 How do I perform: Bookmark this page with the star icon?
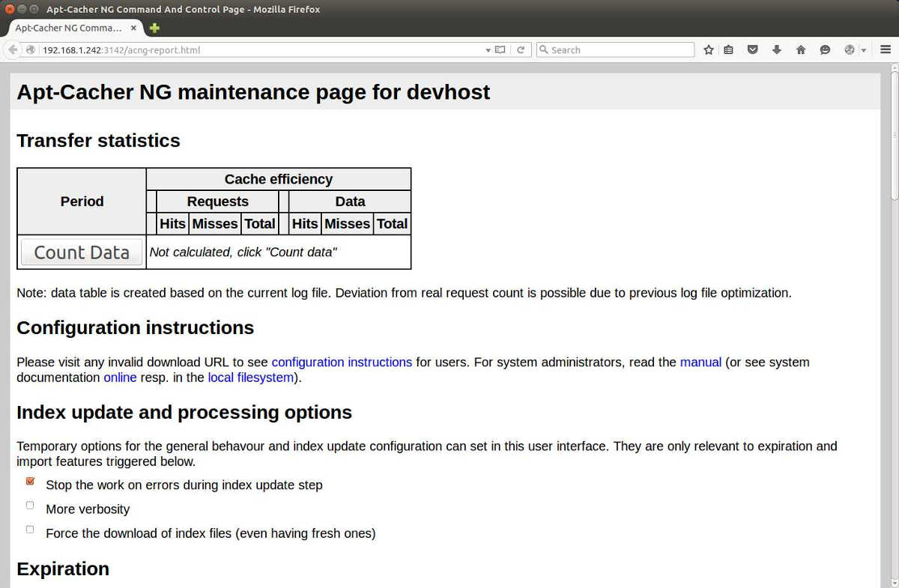click(x=708, y=49)
